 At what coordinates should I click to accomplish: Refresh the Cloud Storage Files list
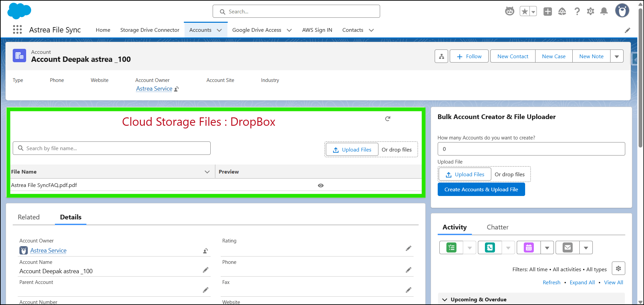[387, 119]
